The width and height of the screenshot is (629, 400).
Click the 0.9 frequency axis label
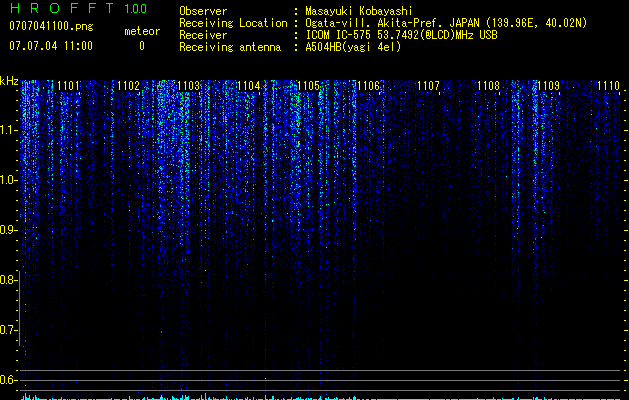coord(7,230)
